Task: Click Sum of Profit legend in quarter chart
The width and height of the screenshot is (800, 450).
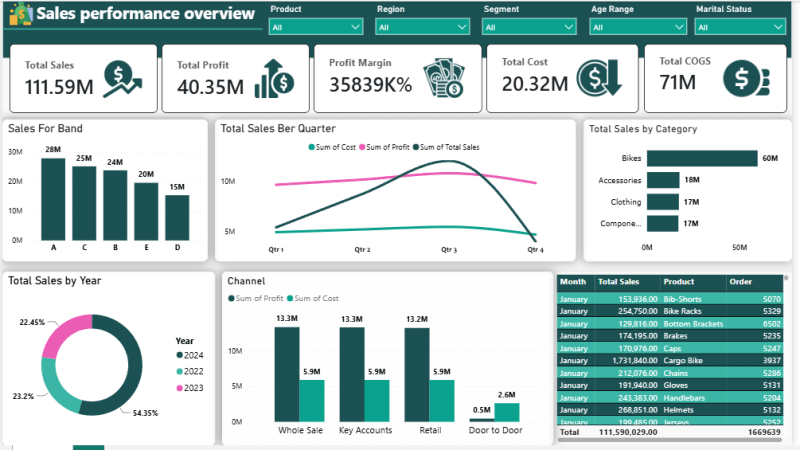Action: coord(384,147)
